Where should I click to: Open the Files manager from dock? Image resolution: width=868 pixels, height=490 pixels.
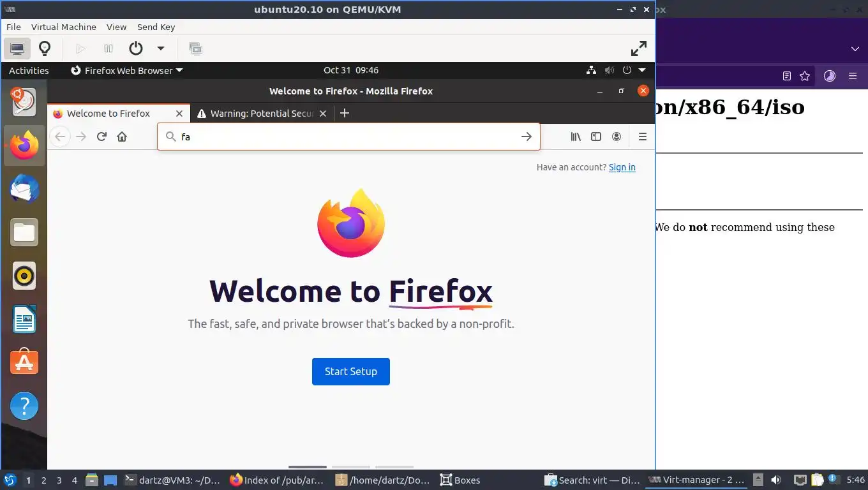tap(24, 232)
